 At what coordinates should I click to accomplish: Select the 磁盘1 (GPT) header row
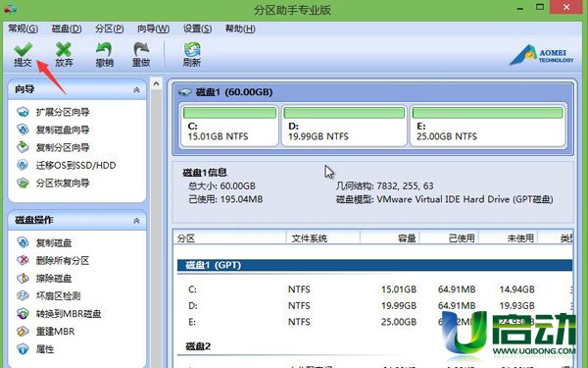pos(374,265)
